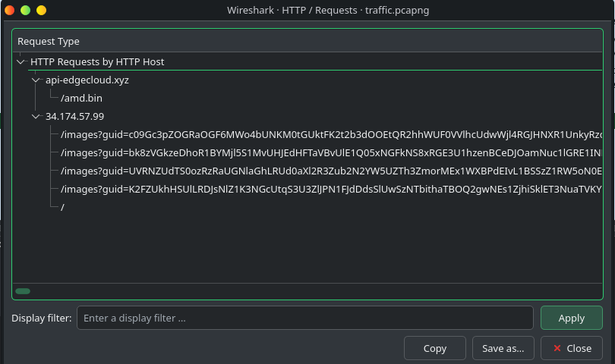Copy the statistics tree contents
The height and width of the screenshot is (364, 615).
[434, 348]
